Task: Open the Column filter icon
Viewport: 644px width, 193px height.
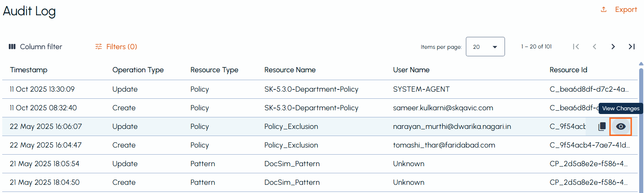Action: pos(12,47)
